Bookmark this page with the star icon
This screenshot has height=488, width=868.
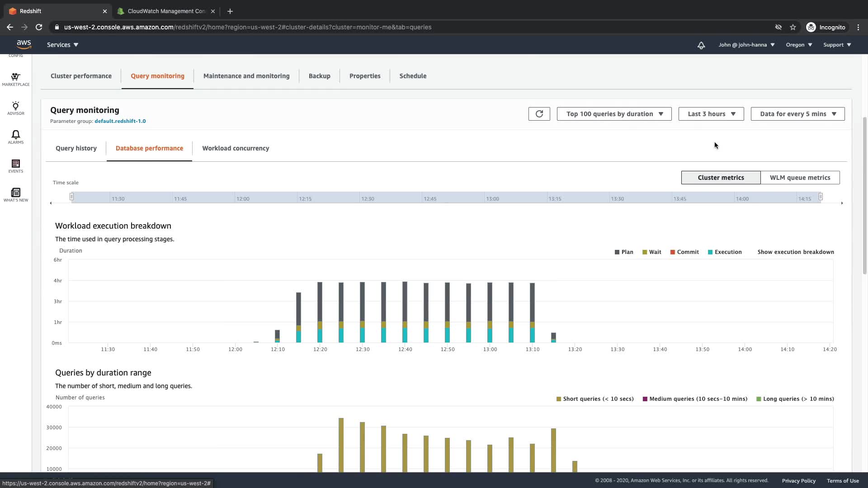pos(793,27)
